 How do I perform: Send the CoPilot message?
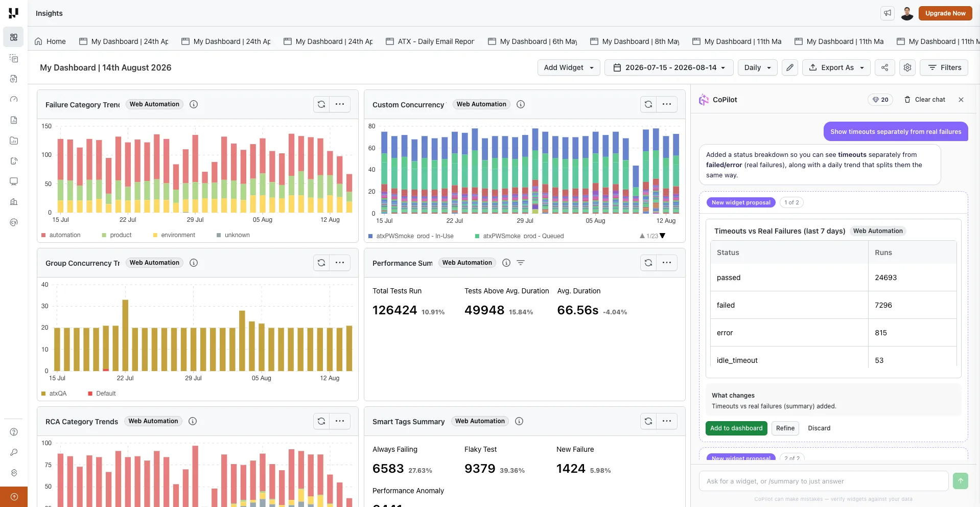[x=961, y=481]
